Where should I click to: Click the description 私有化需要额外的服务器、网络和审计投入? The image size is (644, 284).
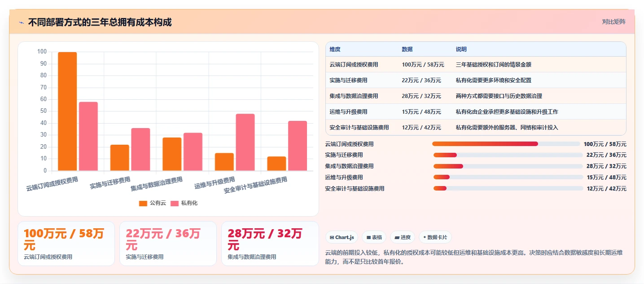click(507, 128)
